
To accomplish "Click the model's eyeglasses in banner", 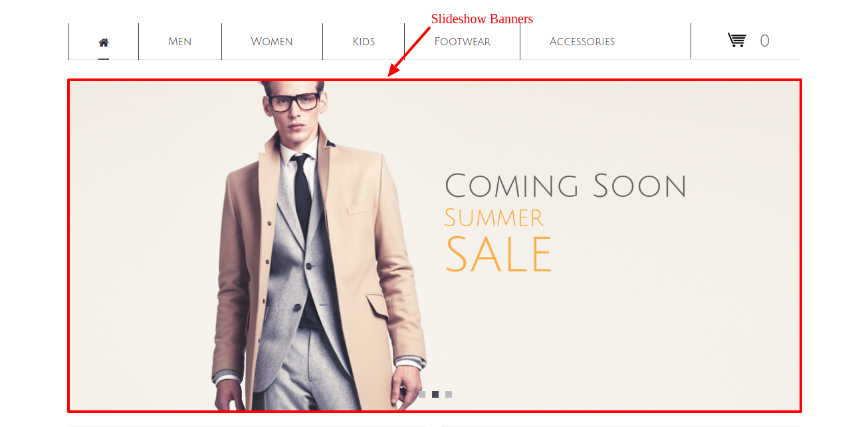I will point(293,102).
